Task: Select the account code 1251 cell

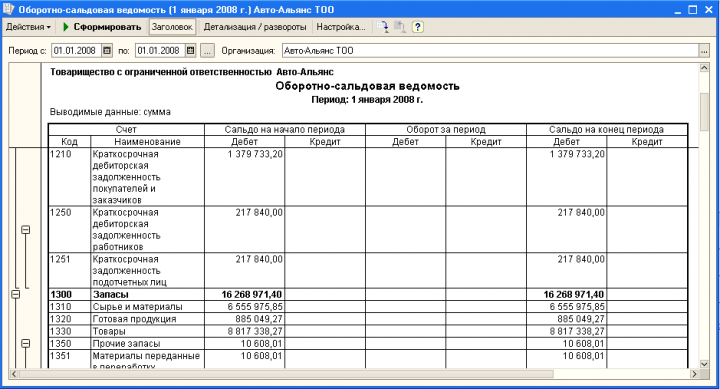Action: (x=69, y=271)
